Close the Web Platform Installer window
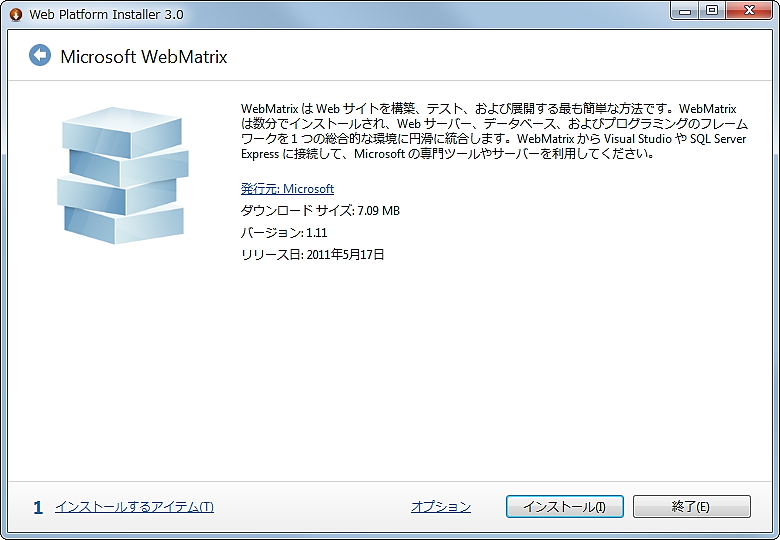This screenshot has height=540, width=780. click(x=749, y=10)
